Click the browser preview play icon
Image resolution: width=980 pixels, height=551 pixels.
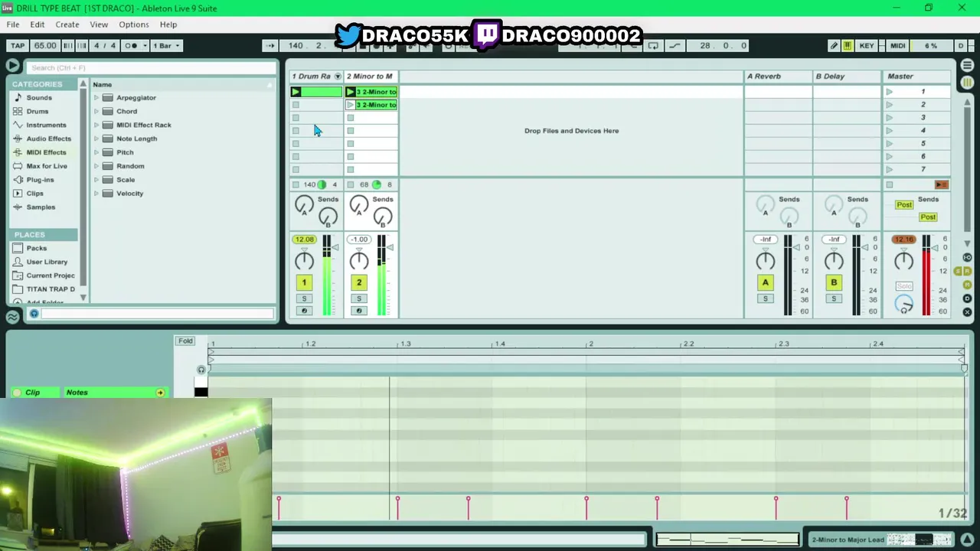click(12, 66)
